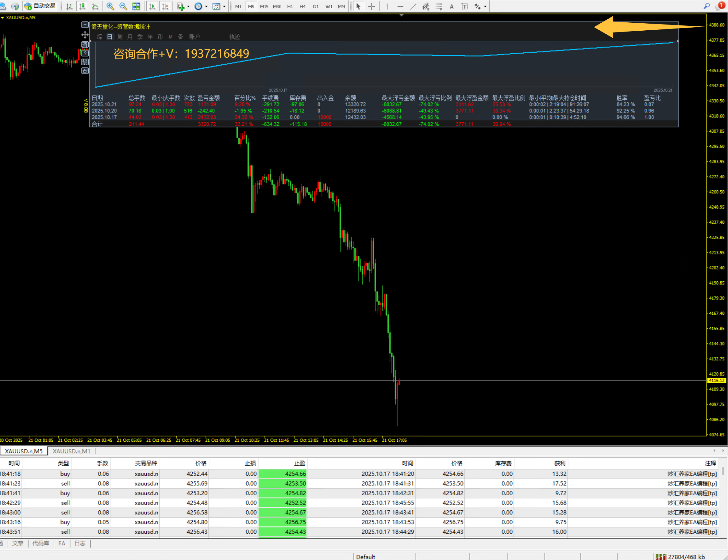Select the text label 'A' tool

(451, 6)
